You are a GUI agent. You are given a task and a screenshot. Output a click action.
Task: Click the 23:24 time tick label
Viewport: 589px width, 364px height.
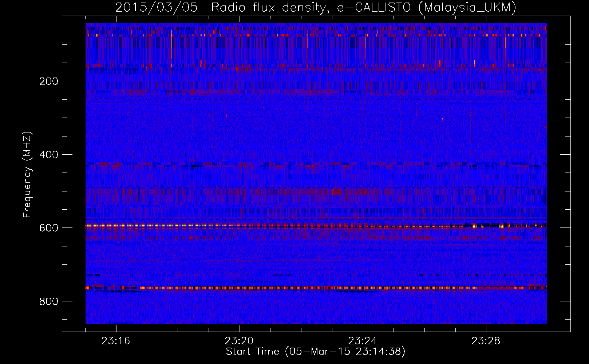363,341
